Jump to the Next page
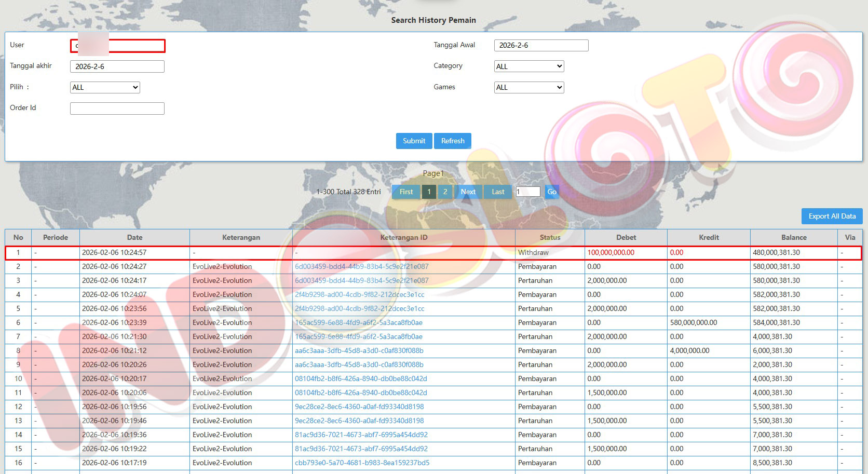868x474 pixels. click(468, 192)
